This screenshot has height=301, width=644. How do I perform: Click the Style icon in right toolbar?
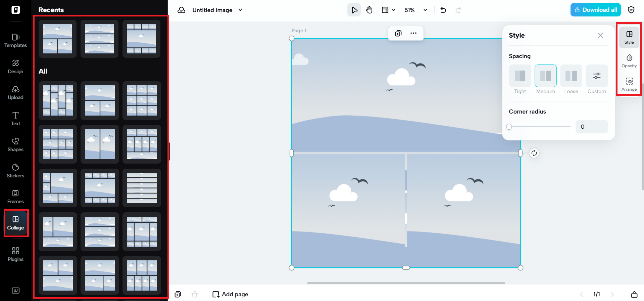[x=629, y=37]
